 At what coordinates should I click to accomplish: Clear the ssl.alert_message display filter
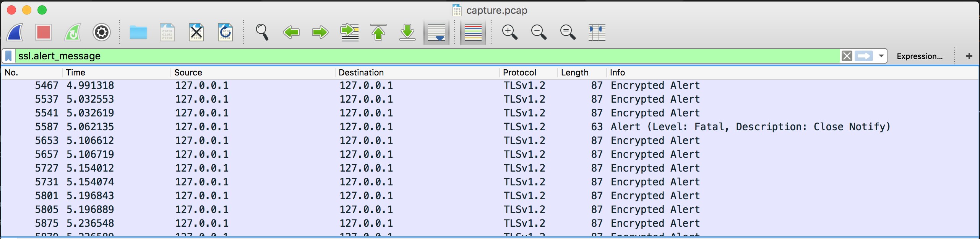[847, 56]
